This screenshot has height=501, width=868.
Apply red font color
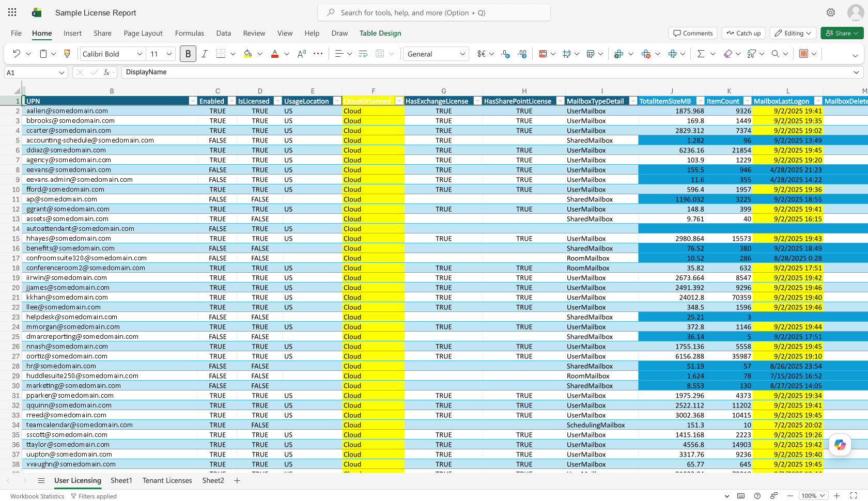(275, 54)
